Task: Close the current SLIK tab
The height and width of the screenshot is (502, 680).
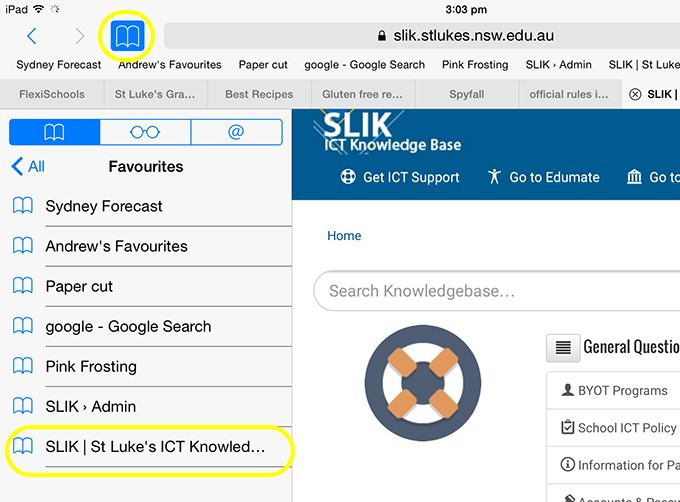Action: pos(635,95)
